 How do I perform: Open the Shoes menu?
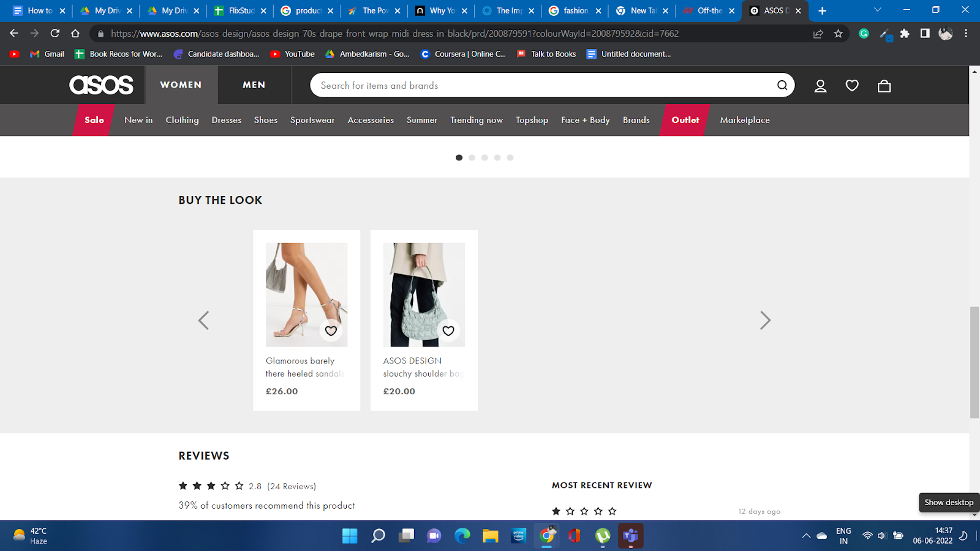click(x=266, y=120)
